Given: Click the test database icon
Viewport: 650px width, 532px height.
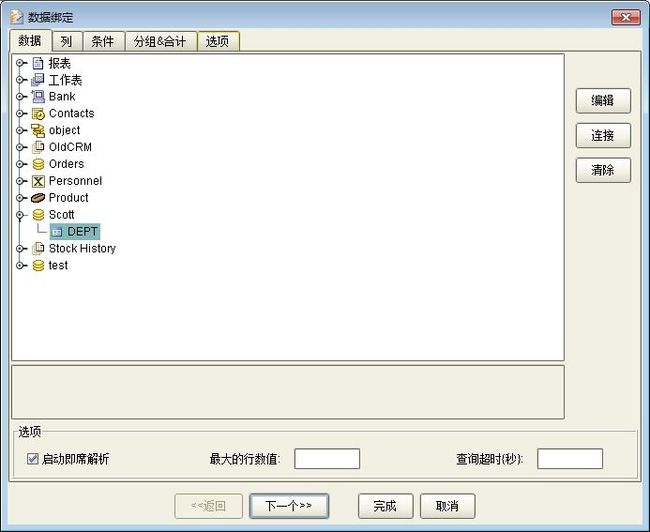Looking at the screenshot, I should coord(38,265).
